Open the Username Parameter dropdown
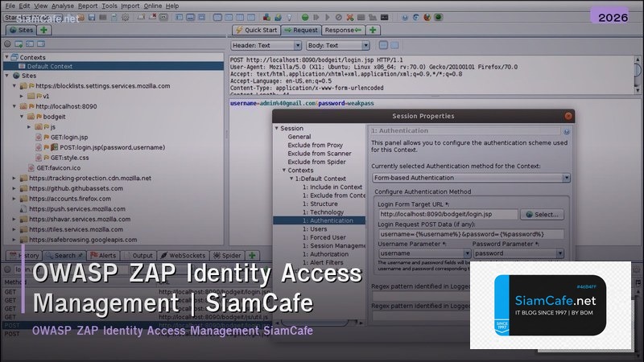Screen dimensions: 644x362 (424, 253)
